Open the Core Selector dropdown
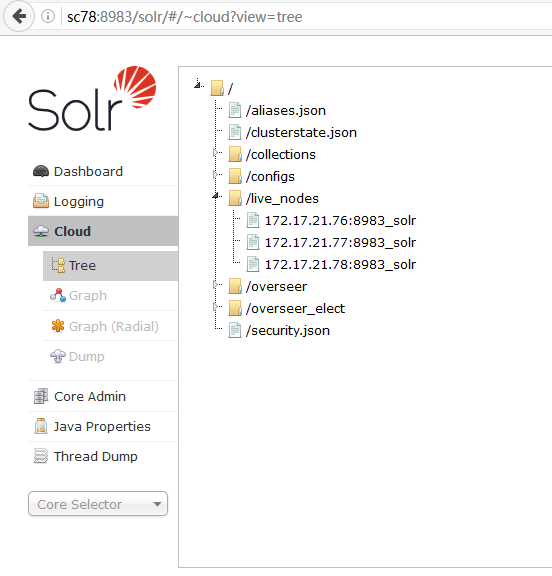Viewport: 552px width, 576px height. 98,504
